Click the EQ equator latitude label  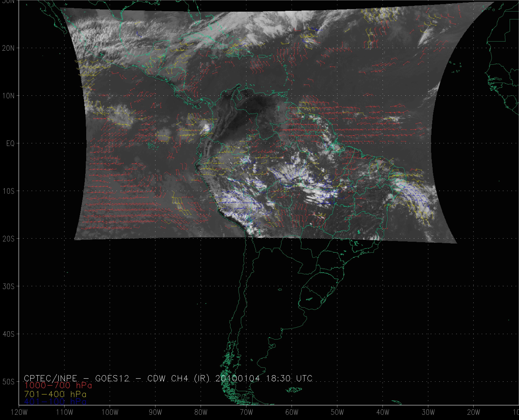point(10,143)
